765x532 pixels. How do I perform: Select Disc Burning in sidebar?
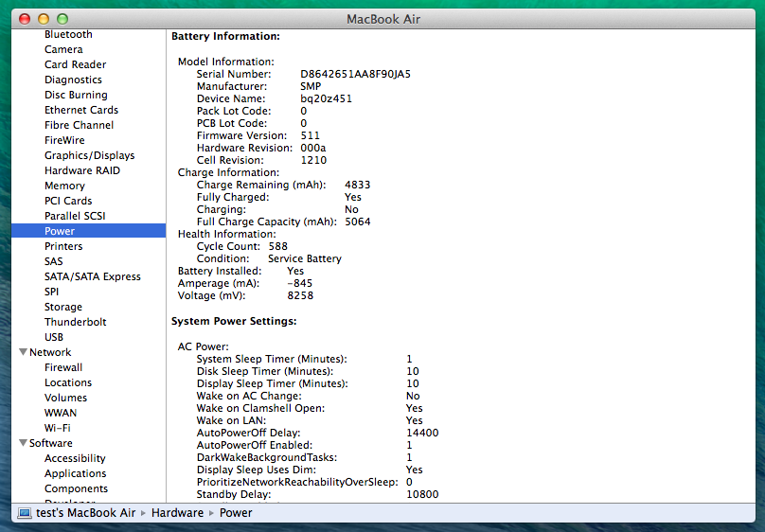tap(76, 95)
